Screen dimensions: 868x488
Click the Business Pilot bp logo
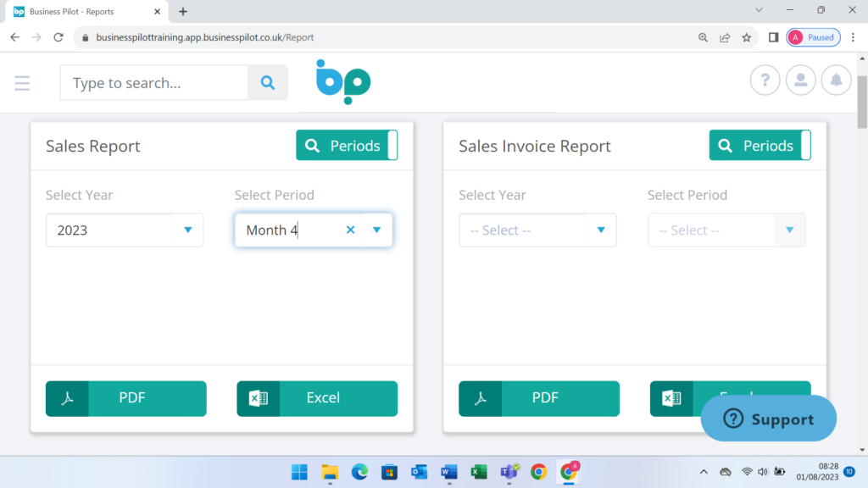coord(343,82)
